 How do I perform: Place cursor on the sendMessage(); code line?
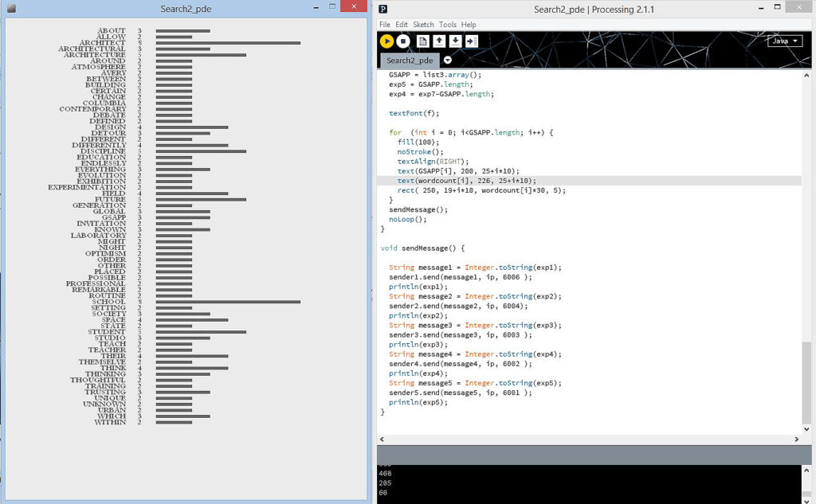[418, 209]
